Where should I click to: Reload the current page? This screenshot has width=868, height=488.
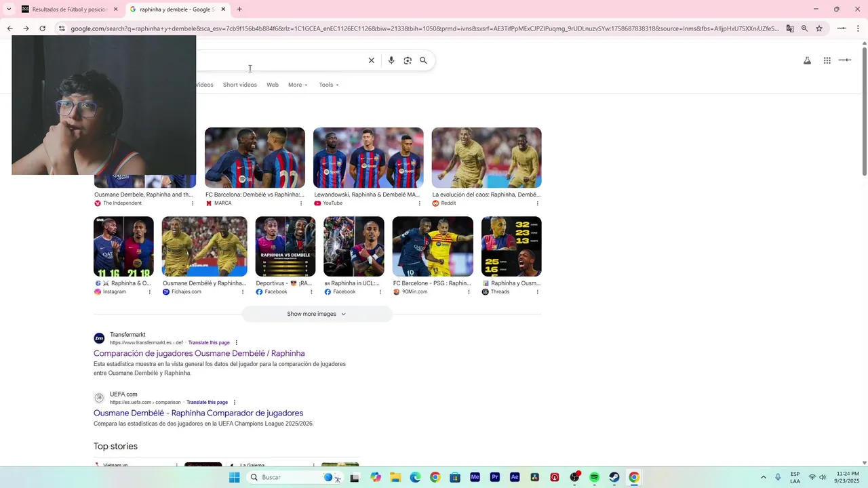click(42, 28)
